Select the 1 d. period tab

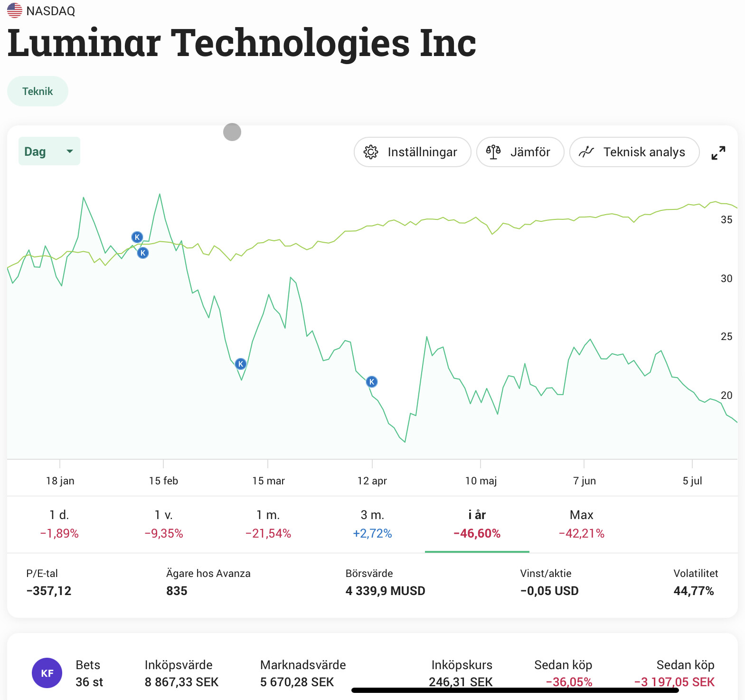(x=59, y=524)
